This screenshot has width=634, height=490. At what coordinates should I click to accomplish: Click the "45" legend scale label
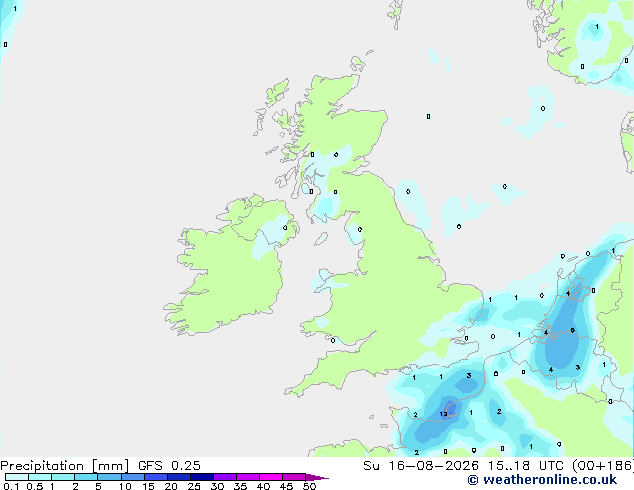click(x=286, y=486)
